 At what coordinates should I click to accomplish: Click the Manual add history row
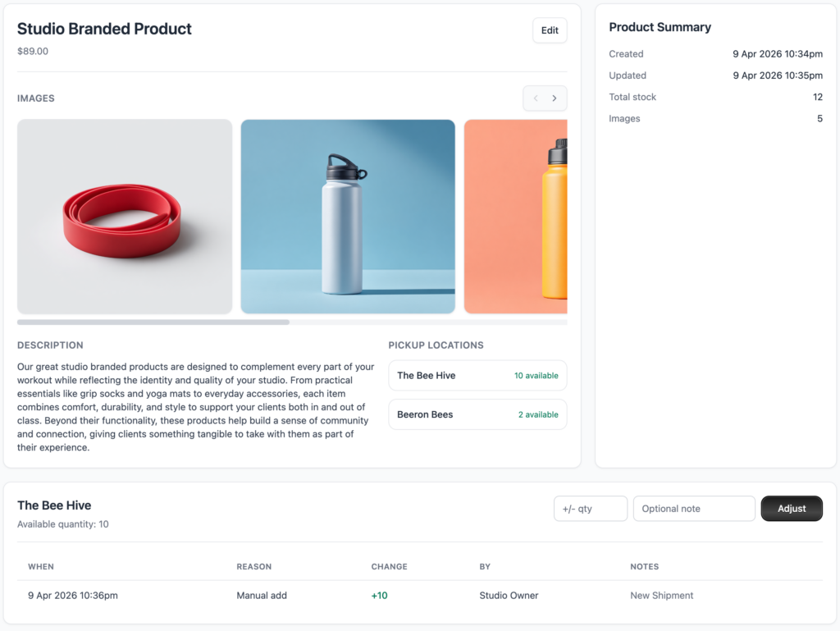coord(262,596)
